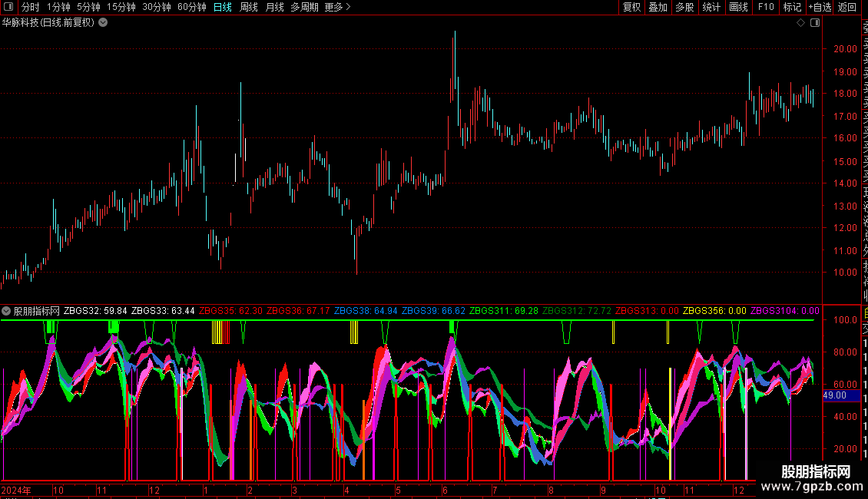Click the diamond icon above the chart
Viewport: 868px width, 499px height.
(x=800, y=23)
